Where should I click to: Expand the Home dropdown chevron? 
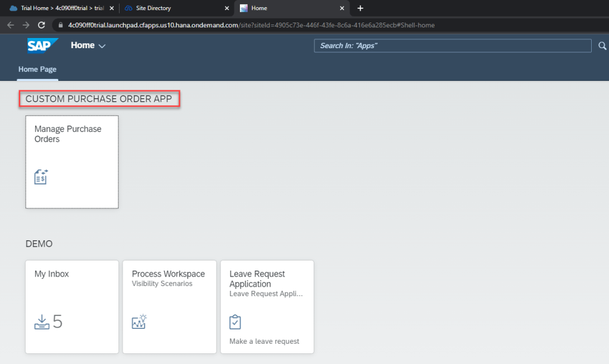(102, 46)
